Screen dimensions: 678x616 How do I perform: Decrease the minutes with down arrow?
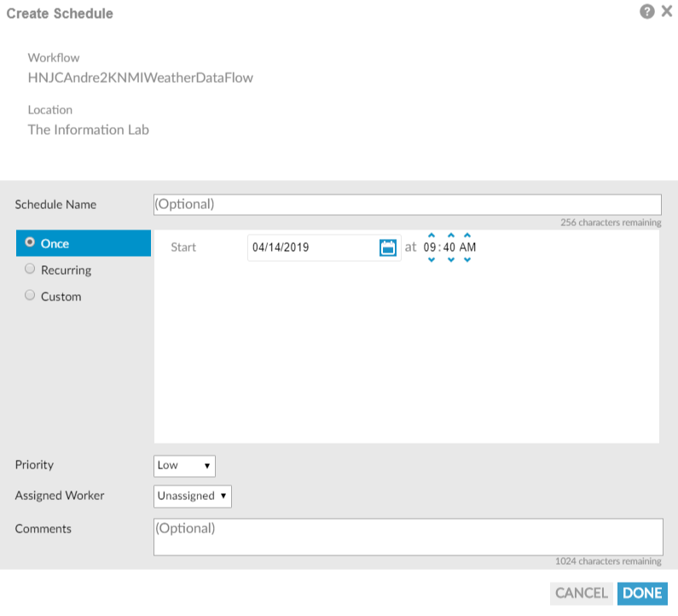click(451, 259)
